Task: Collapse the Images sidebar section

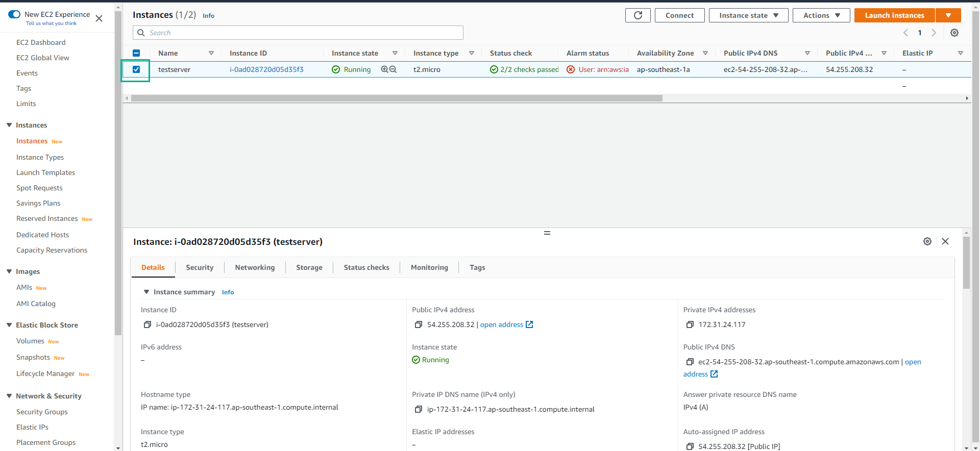Action: coord(9,271)
